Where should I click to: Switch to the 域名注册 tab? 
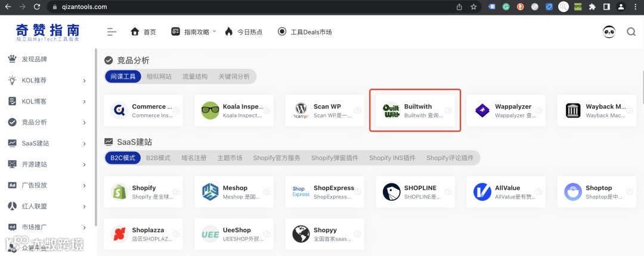click(194, 158)
